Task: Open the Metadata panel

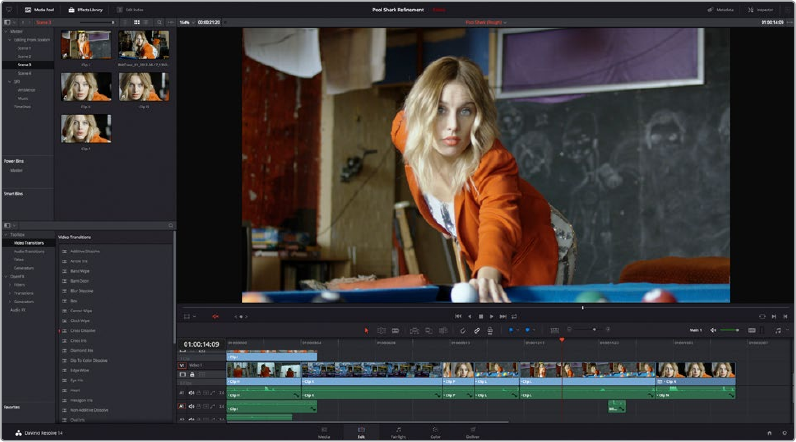Action: tap(720, 10)
